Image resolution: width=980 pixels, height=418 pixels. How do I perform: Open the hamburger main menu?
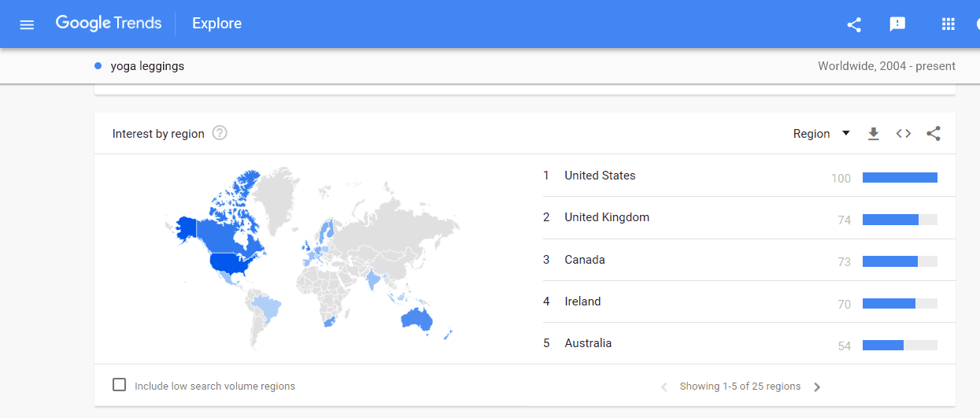pos(27,24)
